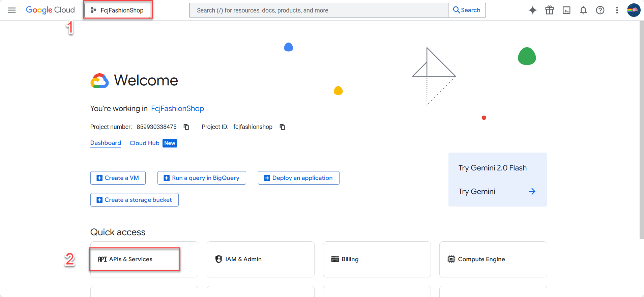The image size is (644, 297).
Task: Click the plus icon in Deploy an application
Action: (267, 178)
